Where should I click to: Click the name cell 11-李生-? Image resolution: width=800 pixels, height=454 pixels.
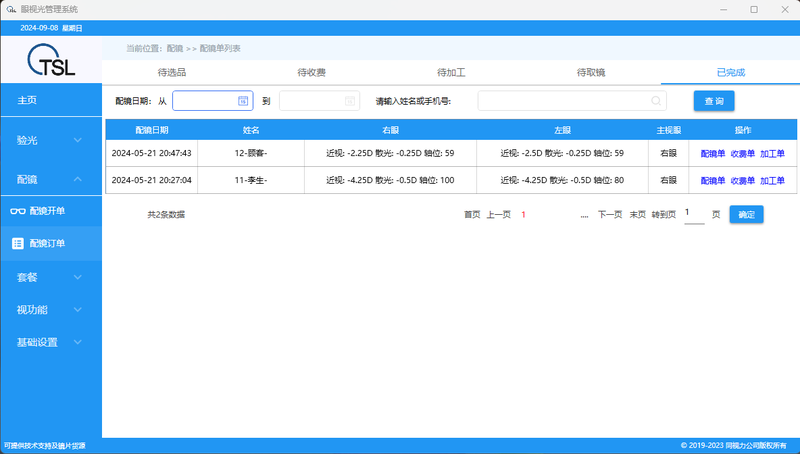click(x=251, y=180)
